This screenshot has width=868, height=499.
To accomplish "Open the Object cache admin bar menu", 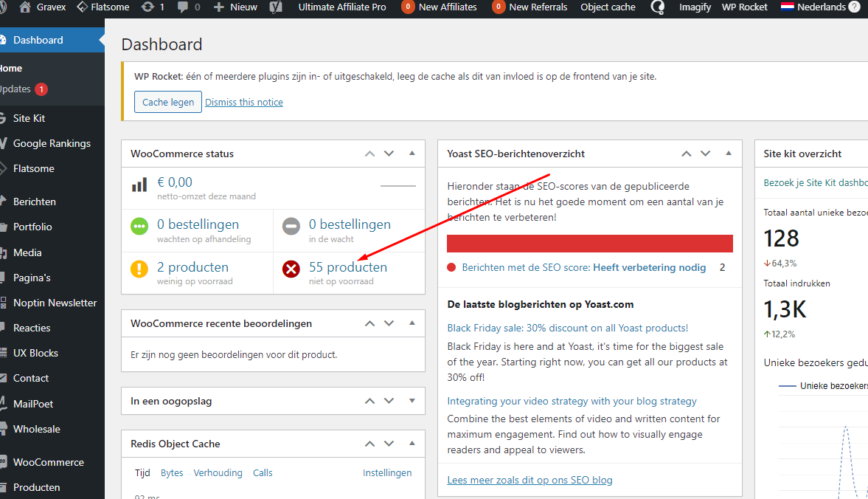I will tap(608, 7).
